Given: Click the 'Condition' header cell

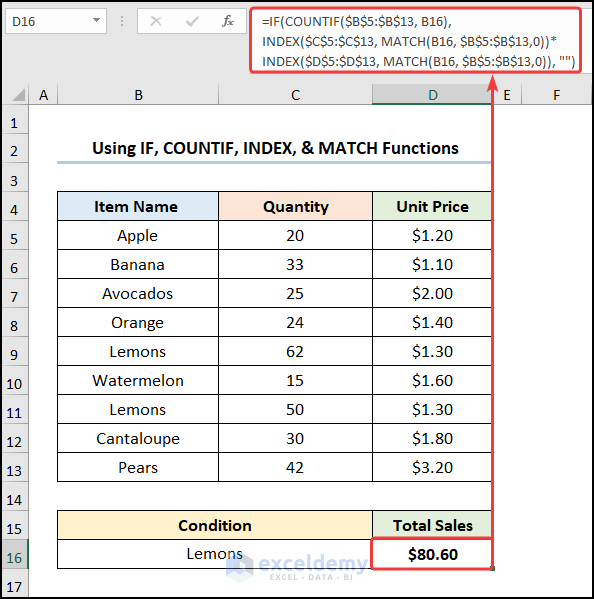Looking at the screenshot, I should (215, 525).
